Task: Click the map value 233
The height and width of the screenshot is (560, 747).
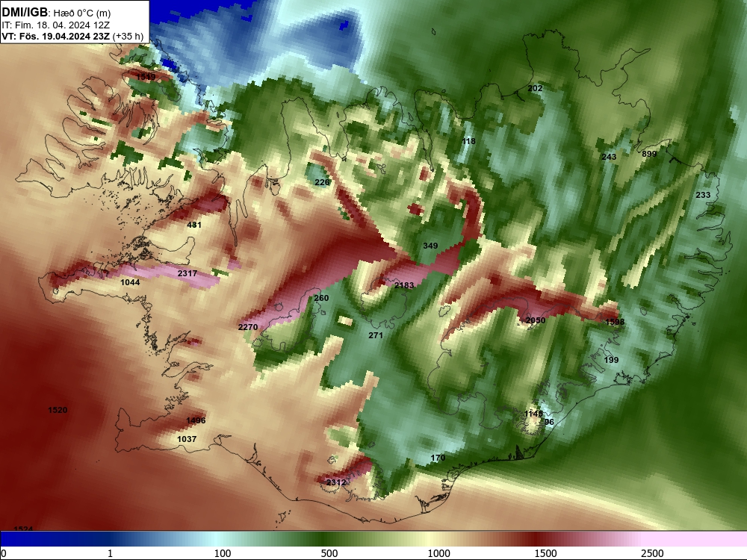Action: (x=703, y=195)
